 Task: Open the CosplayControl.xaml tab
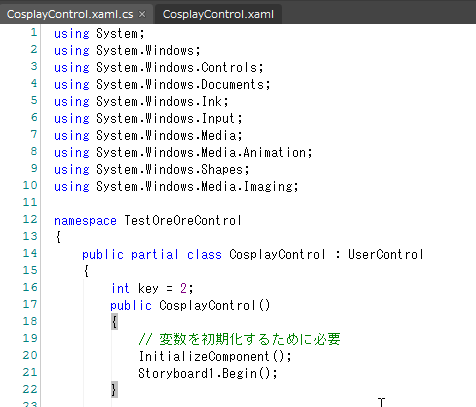(218, 14)
